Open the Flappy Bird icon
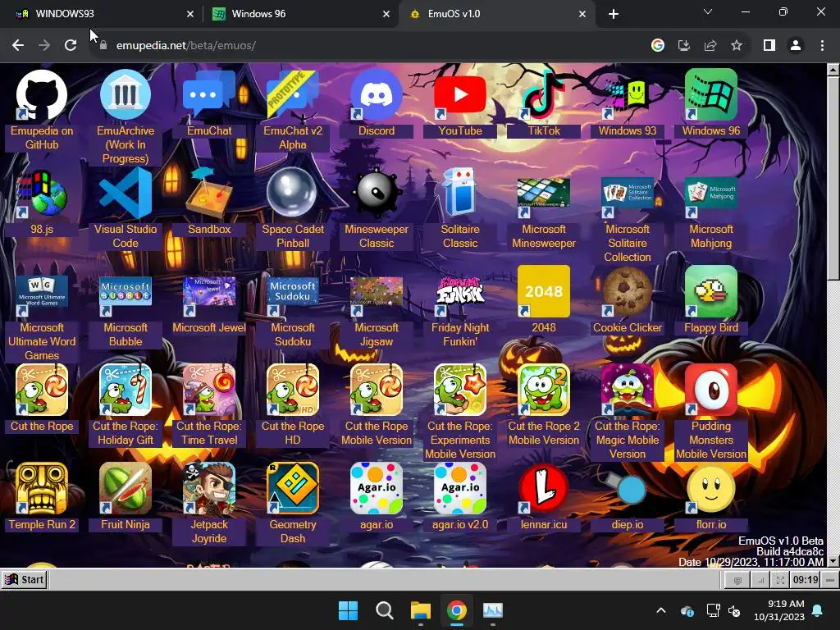 [710, 292]
